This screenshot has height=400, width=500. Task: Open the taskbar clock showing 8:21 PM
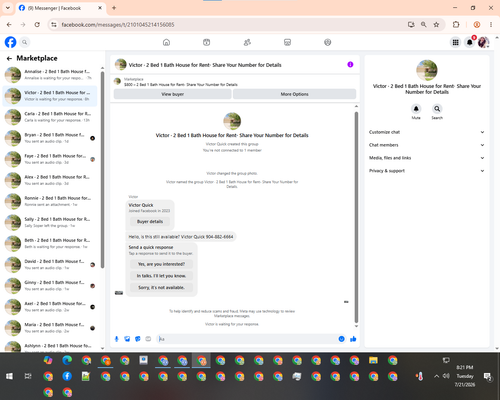(465, 376)
